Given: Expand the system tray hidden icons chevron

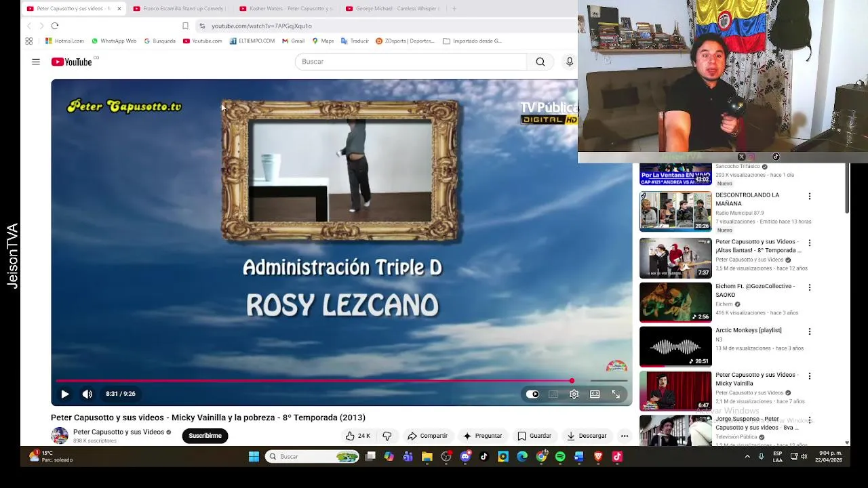Looking at the screenshot, I should click(x=747, y=457).
